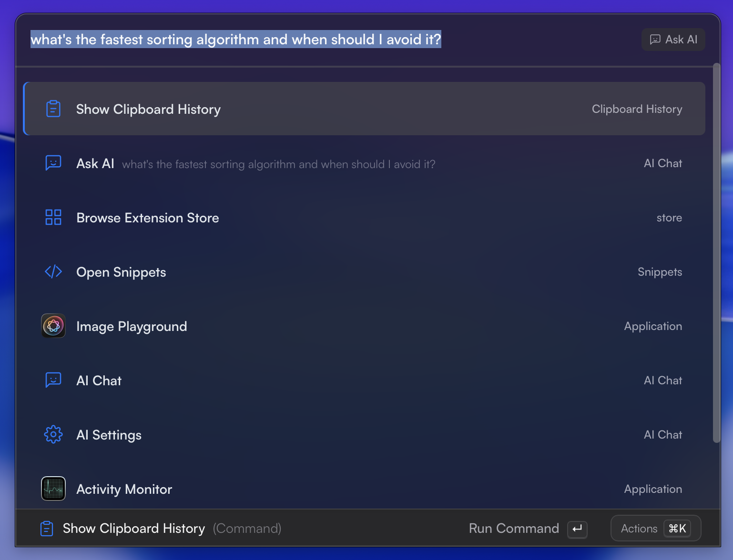
Task: Click the Open Snippets code brackets icon
Action: [53, 272]
